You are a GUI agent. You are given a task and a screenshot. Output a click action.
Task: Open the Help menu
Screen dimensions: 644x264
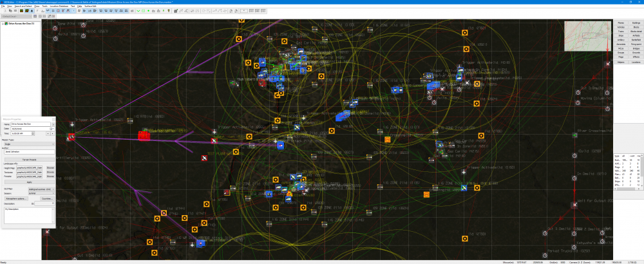[80, 6]
